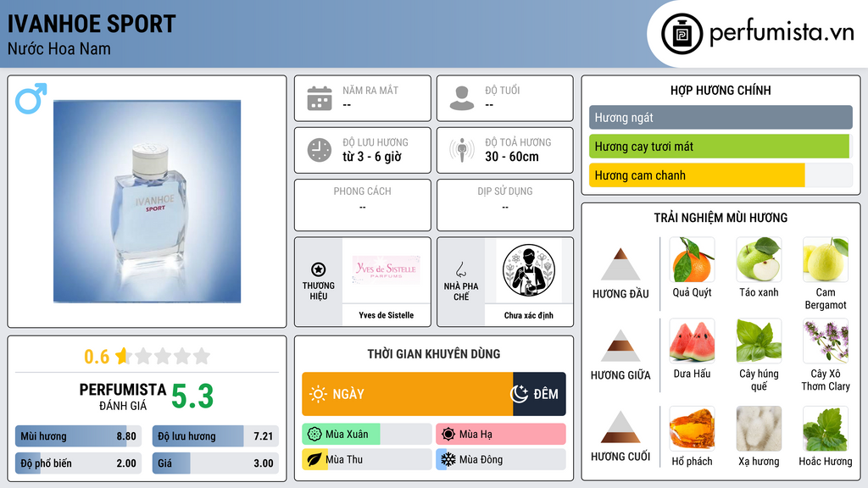The height and width of the screenshot is (488, 868).
Task: Click the leaf icon for Mùa Thu
Action: (x=314, y=459)
